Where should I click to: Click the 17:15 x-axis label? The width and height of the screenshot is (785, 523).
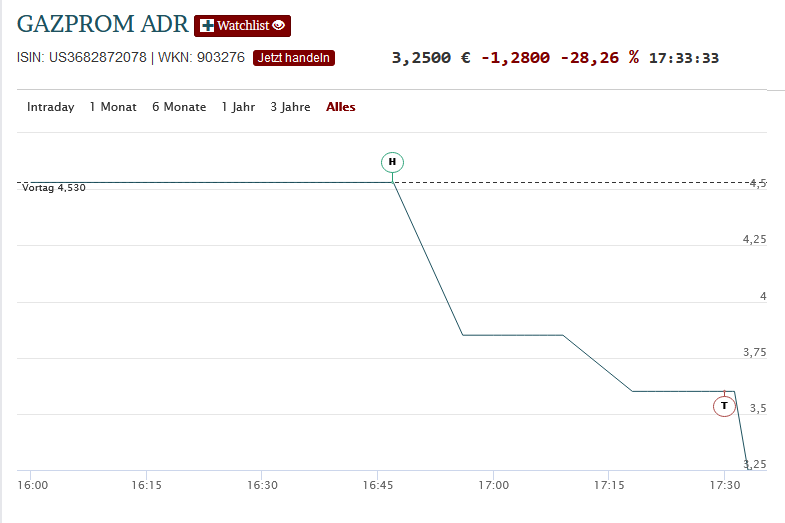(609, 485)
